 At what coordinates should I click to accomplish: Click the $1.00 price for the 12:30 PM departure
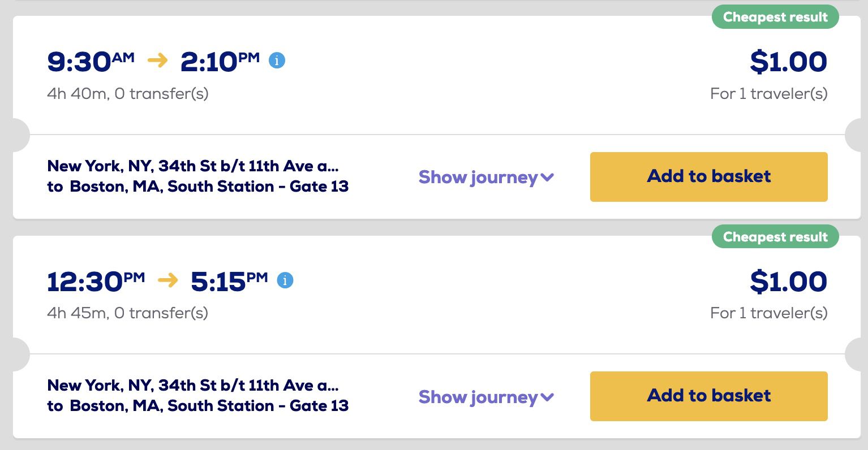click(x=788, y=281)
